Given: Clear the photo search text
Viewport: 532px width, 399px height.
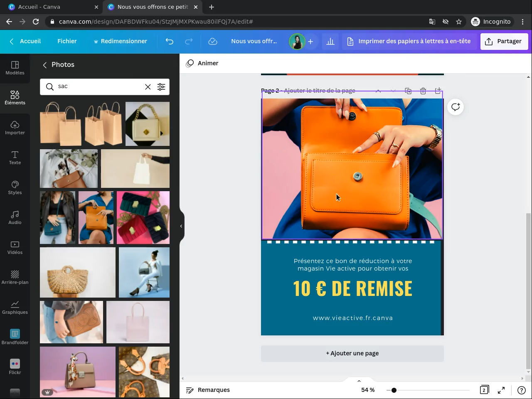Looking at the screenshot, I should (x=148, y=86).
